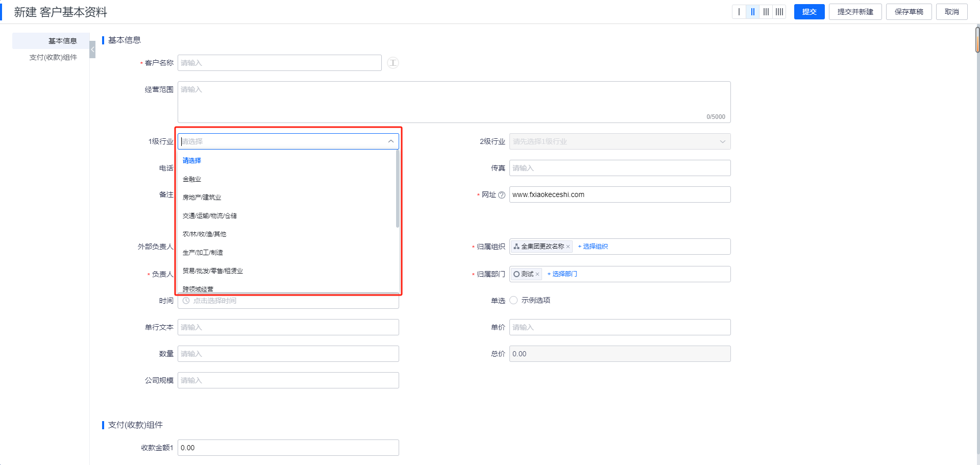
Task: Focus the 传真 input field
Action: 620,168
